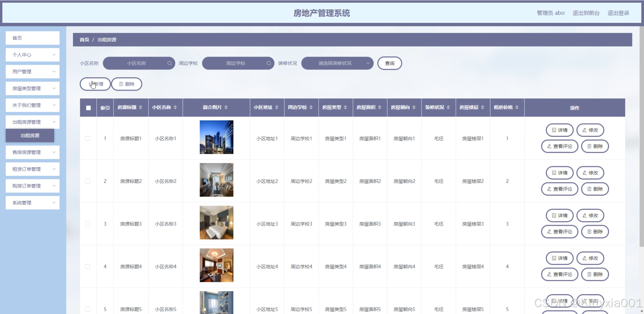Sort the table by 租房价格 column
This screenshot has height=314, width=644.
coord(517,107)
